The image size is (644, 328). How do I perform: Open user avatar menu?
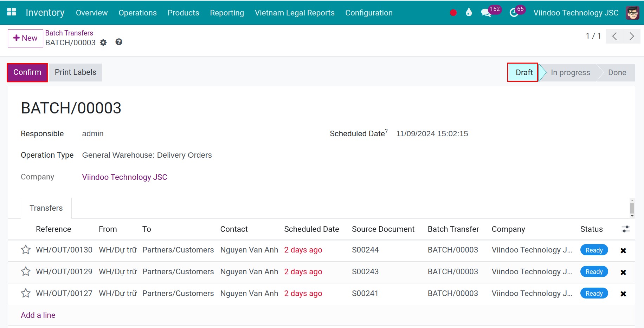pos(632,13)
